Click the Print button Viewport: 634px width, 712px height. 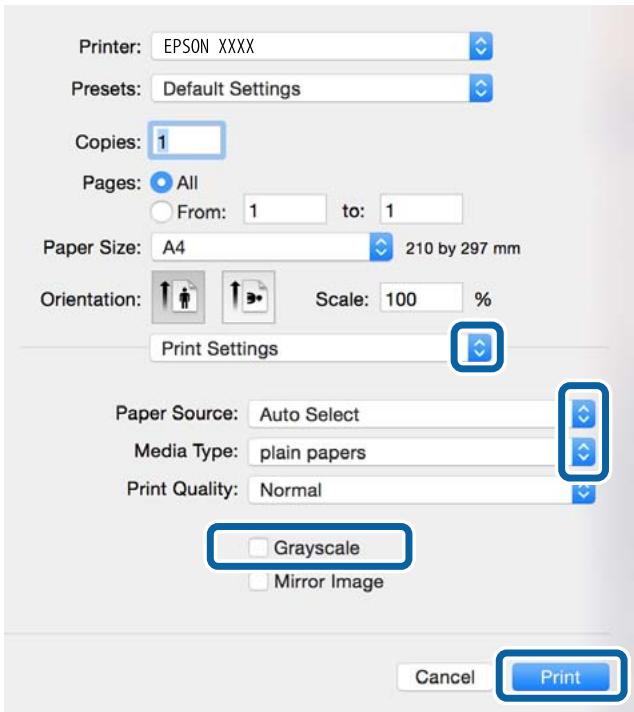click(561, 677)
